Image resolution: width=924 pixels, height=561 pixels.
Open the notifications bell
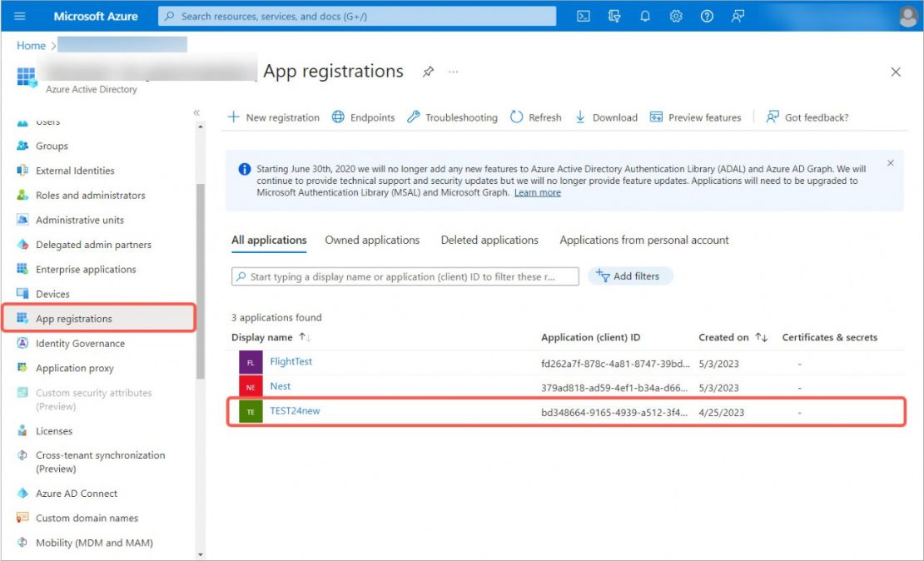pos(645,16)
